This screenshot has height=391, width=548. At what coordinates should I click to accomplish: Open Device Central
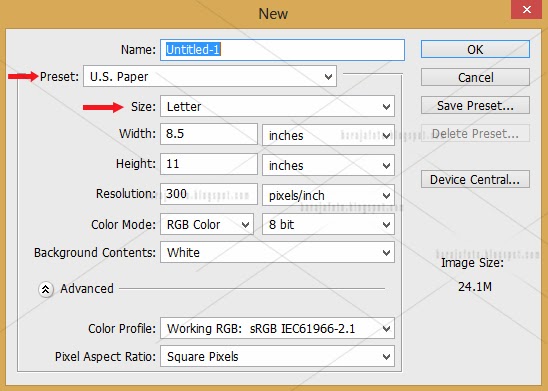point(475,179)
